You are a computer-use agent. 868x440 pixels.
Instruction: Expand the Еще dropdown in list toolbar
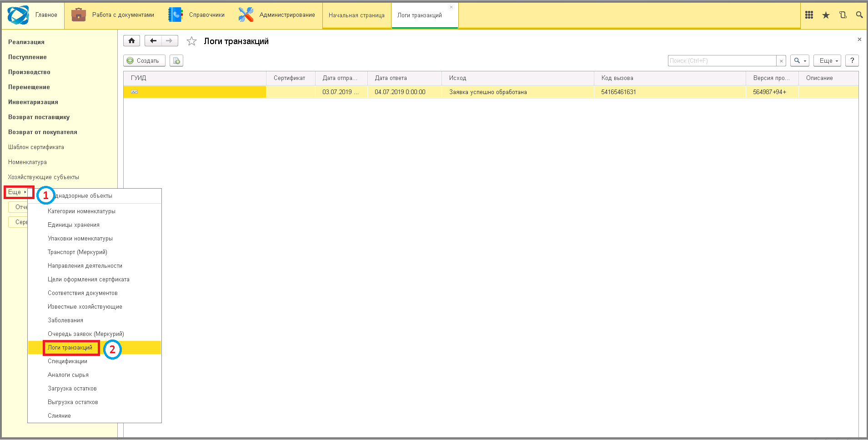pyautogui.click(x=827, y=60)
